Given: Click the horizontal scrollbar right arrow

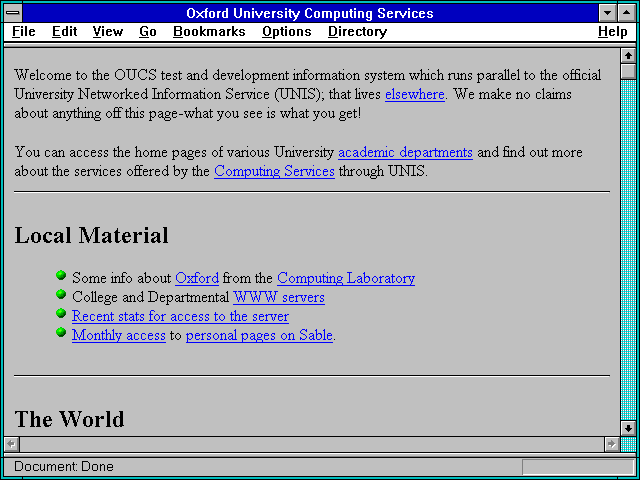Looking at the screenshot, I should [x=612, y=444].
